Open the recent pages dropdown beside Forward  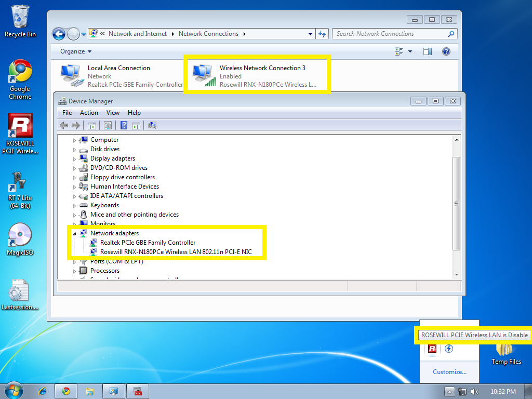click(x=84, y=34)
